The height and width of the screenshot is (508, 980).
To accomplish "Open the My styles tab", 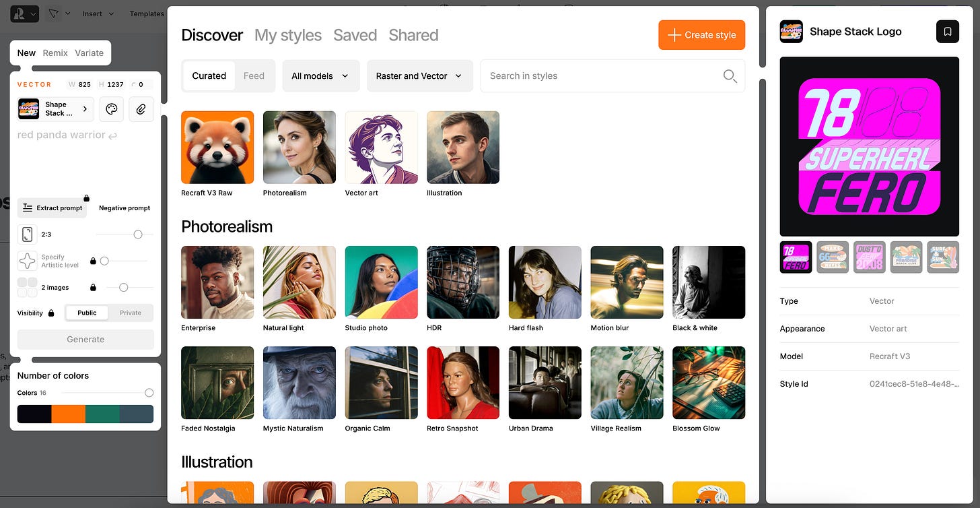I will point(288,35).
